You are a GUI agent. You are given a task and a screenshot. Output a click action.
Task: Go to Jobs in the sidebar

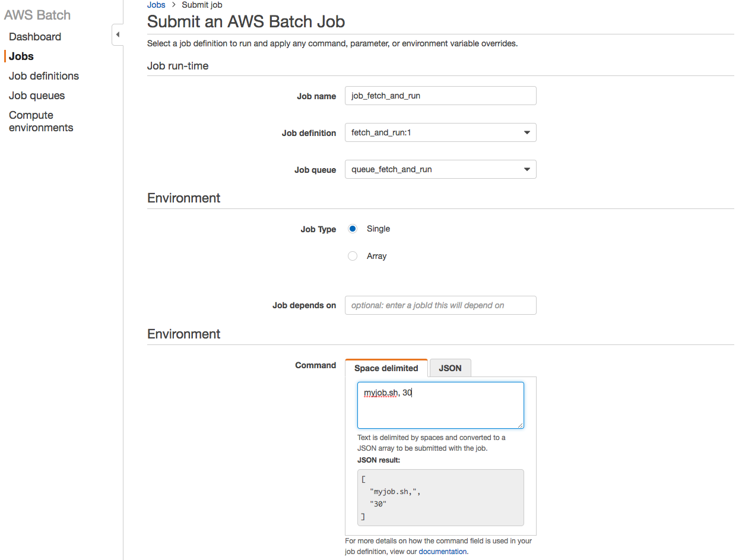pyautogui.click(x=21, y=56)
